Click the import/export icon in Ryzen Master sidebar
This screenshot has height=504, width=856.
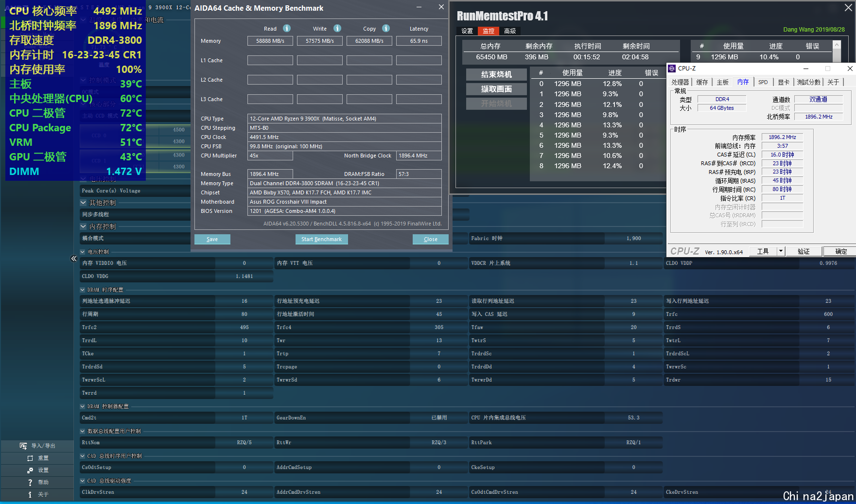(x=23, y=446)
